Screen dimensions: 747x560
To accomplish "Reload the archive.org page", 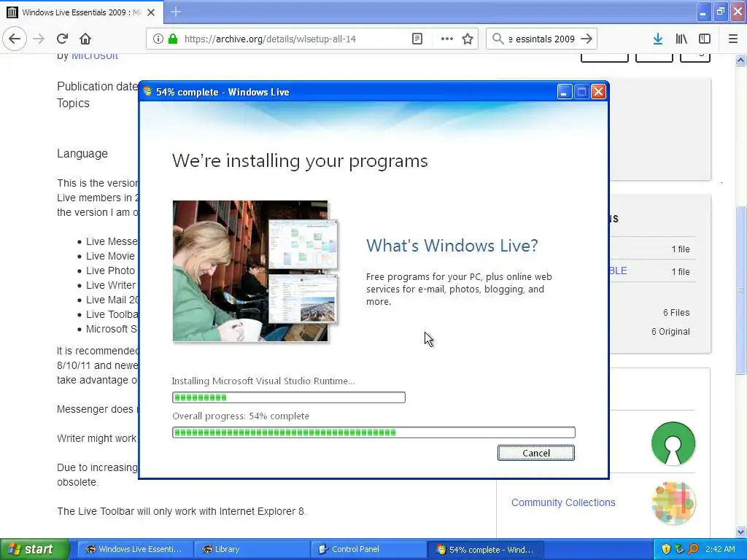I will pos(62,39).
